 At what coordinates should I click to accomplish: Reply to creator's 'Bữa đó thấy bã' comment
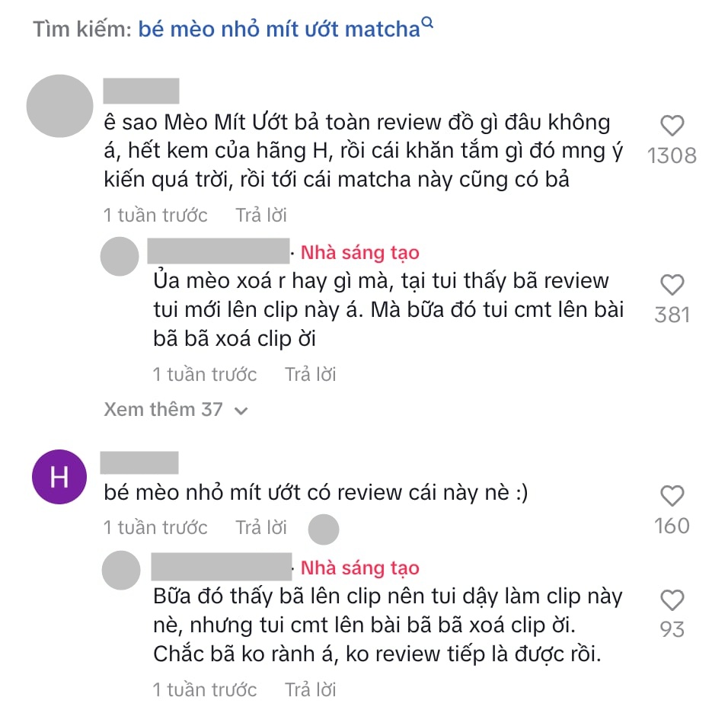(310, 689)
